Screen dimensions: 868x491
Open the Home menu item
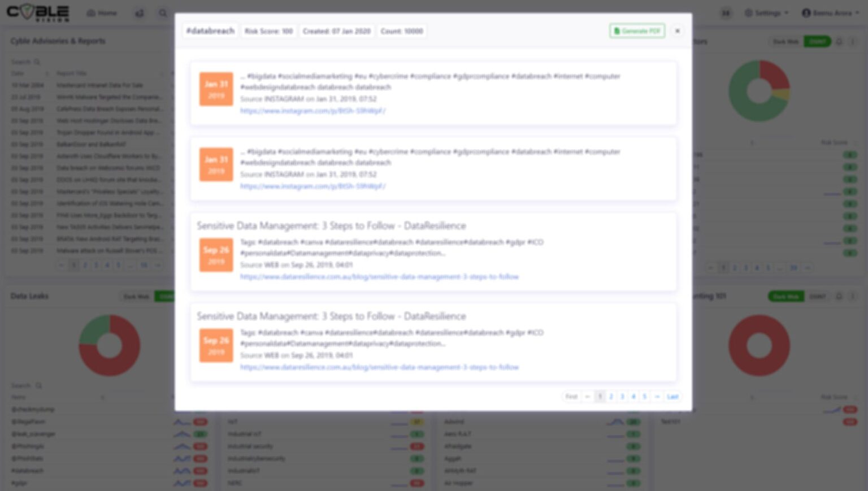(x=102, y=13)
